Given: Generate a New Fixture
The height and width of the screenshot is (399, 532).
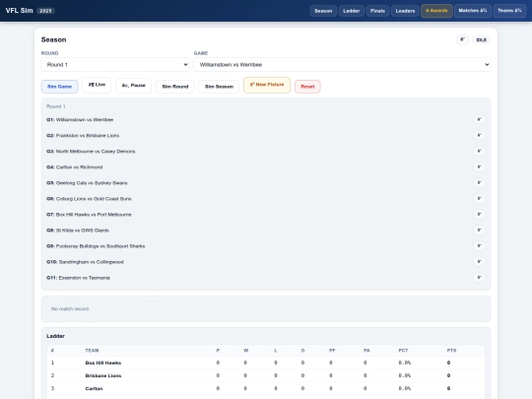Looking at the screenshot, I should point(267,85).
